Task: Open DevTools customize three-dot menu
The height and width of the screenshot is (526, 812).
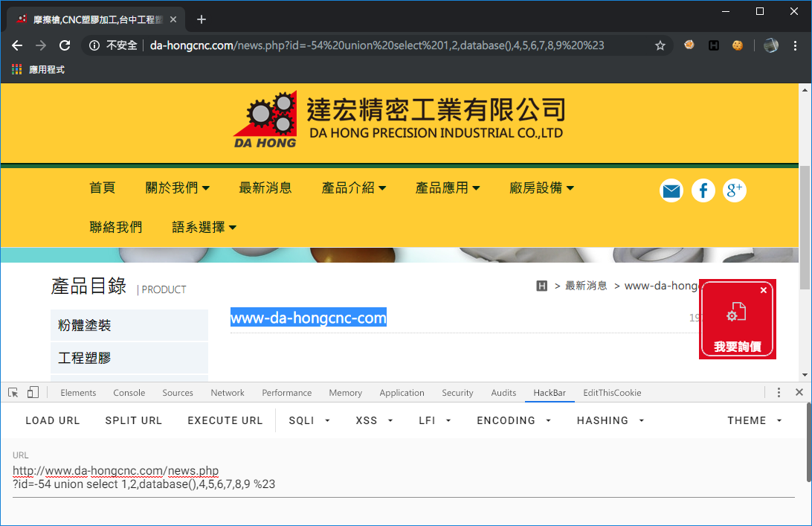Action: (x=779, y=393)
